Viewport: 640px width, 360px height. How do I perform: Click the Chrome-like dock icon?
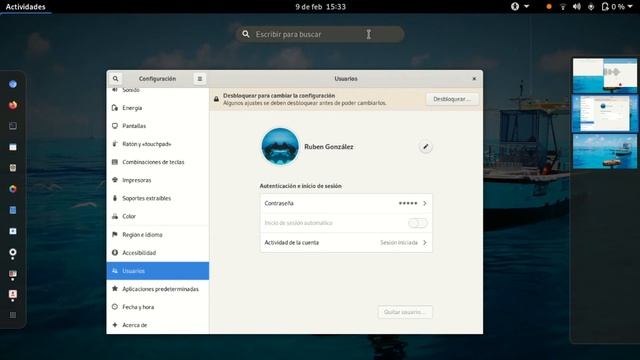[x=13, y=189]
